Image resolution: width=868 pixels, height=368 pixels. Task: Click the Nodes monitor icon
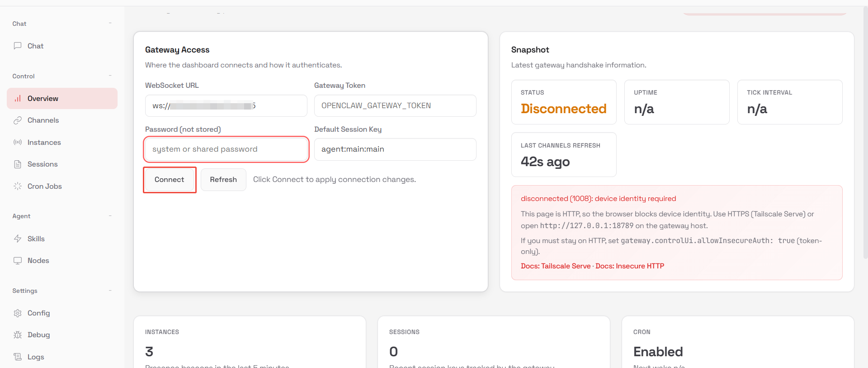point(18,260)
